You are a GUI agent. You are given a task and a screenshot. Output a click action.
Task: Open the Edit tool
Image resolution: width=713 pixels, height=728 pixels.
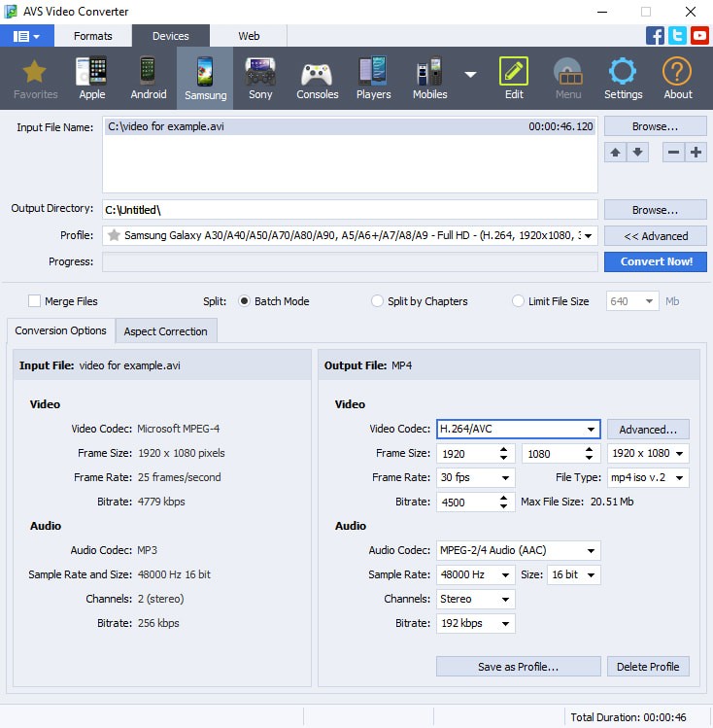pos(514,79)
